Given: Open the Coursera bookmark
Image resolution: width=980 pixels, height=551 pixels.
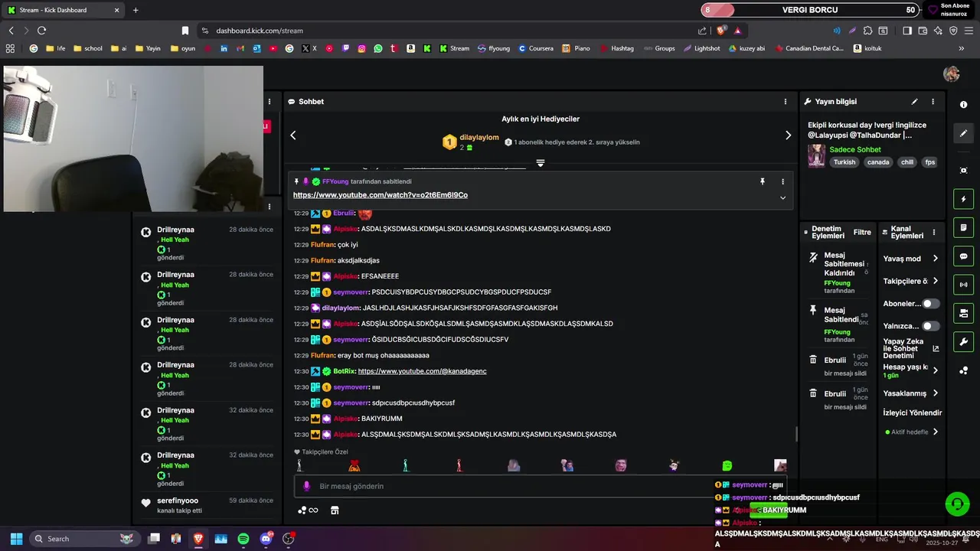Looking at the screenshot, I should (x=535, y=48).
